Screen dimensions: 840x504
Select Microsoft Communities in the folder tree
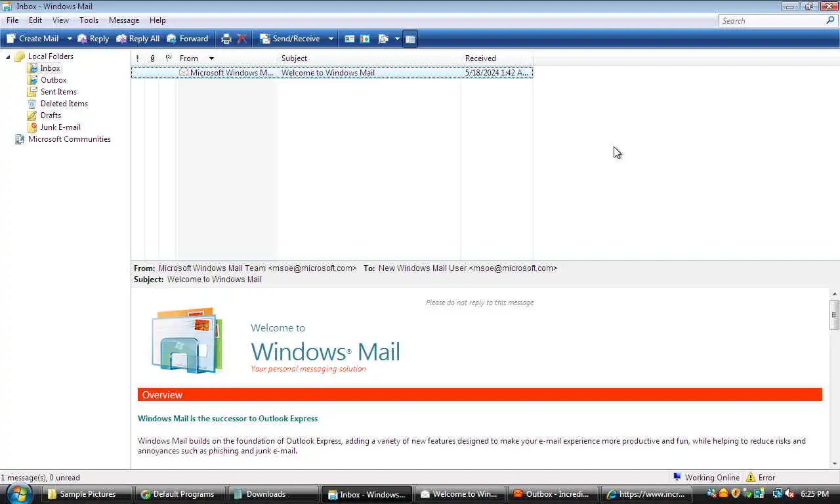(x=69, y=139)
